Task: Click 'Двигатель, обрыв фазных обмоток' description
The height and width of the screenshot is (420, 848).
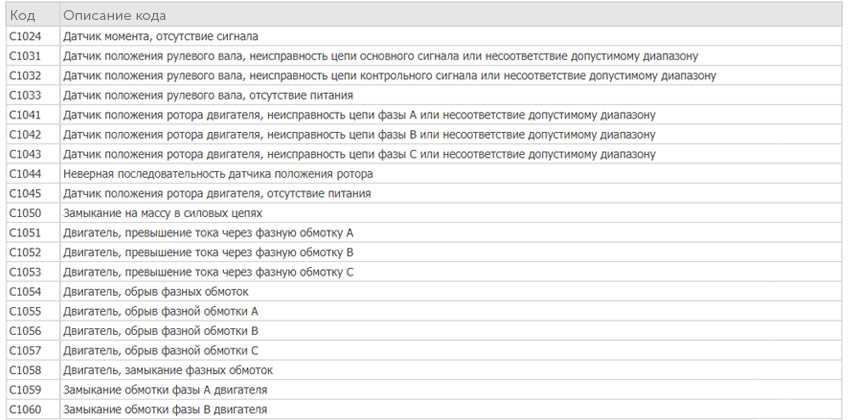Action: pyautogui.click(x=155, y=292)
